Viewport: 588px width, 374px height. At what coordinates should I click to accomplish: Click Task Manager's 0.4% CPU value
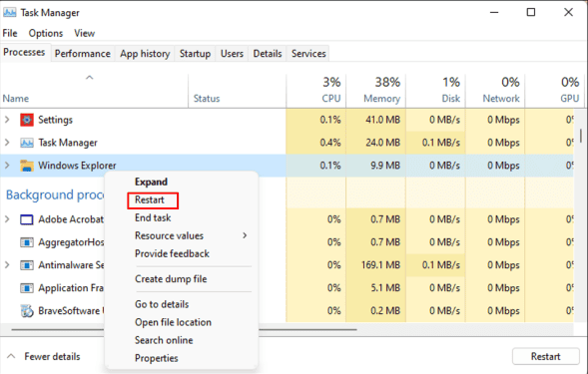[330, 143]
